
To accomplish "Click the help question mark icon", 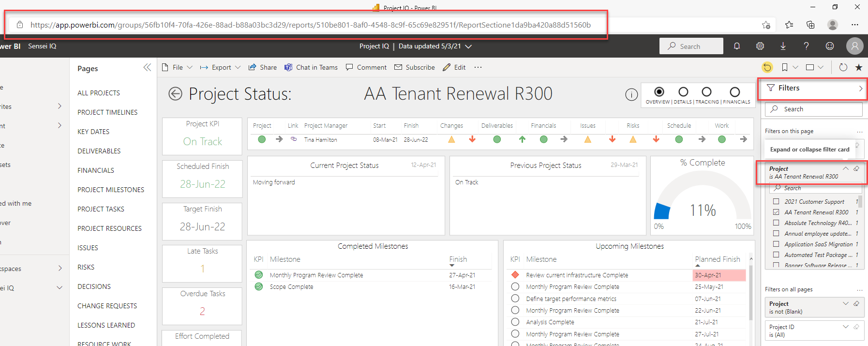I will [806, 46].
